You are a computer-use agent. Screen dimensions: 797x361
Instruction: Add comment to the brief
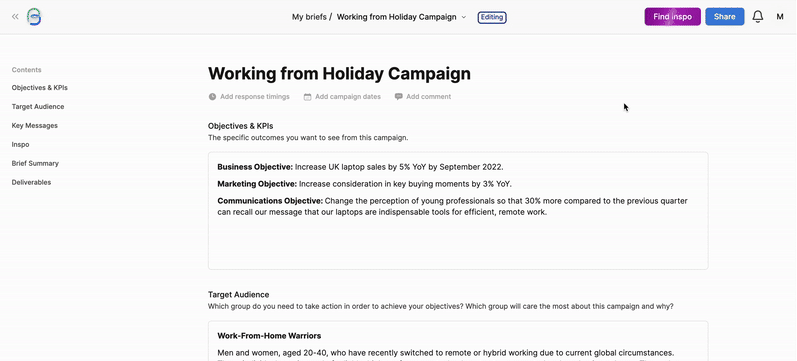click(428, 97)
